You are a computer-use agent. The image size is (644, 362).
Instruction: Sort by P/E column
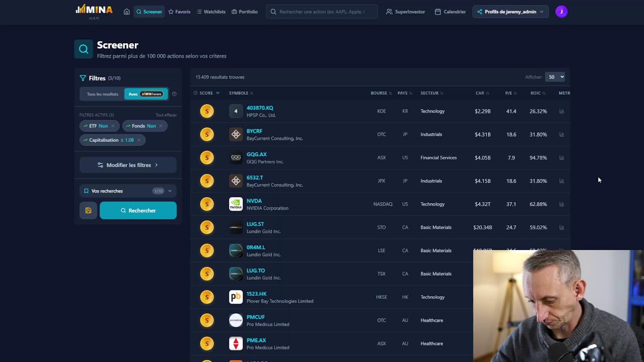coord(511,93)
